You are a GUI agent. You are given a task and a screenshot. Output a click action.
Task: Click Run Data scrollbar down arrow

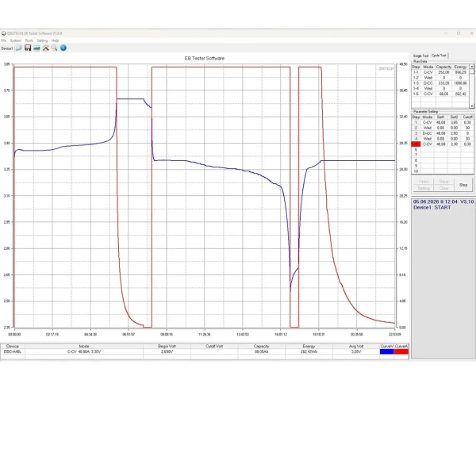(x=471, y=106)
